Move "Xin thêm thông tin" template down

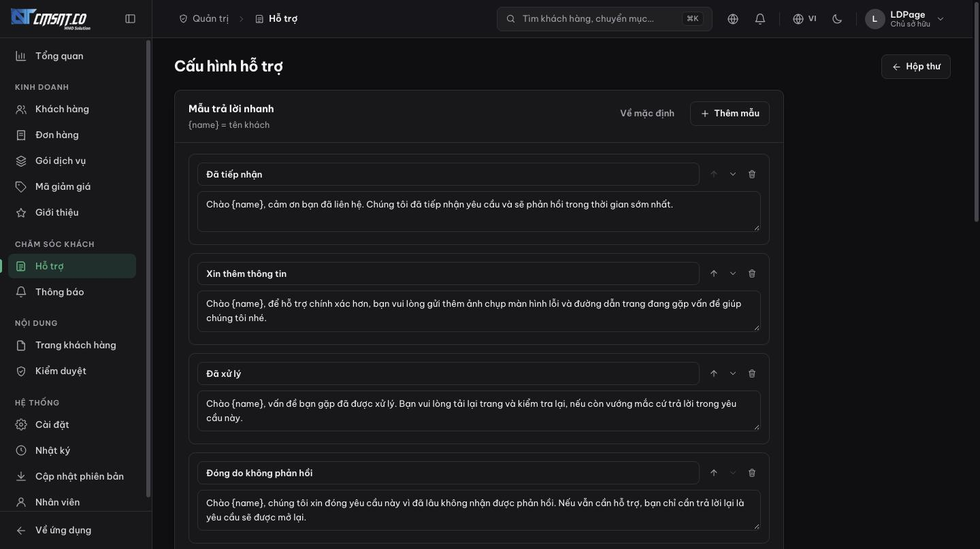point(733,273)
